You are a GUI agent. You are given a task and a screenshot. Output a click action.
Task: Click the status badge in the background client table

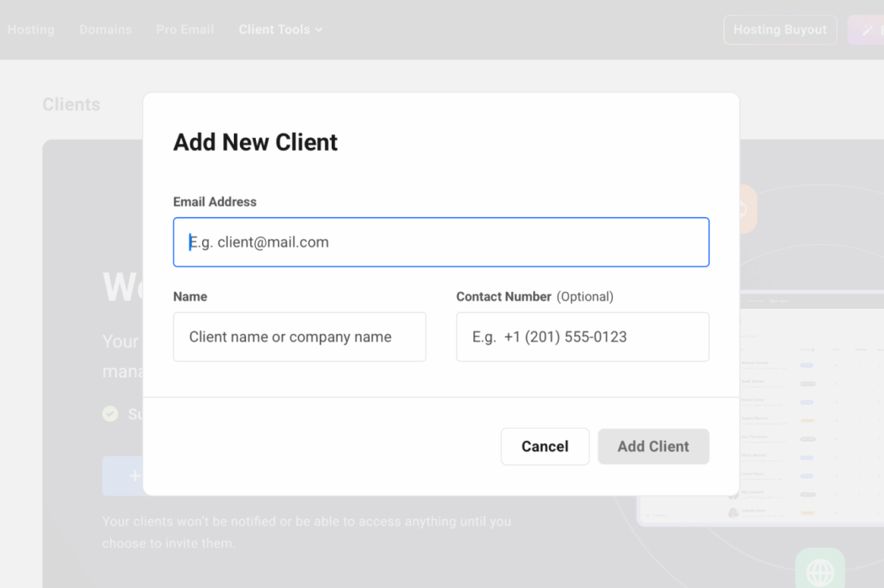tap(807, 365)
